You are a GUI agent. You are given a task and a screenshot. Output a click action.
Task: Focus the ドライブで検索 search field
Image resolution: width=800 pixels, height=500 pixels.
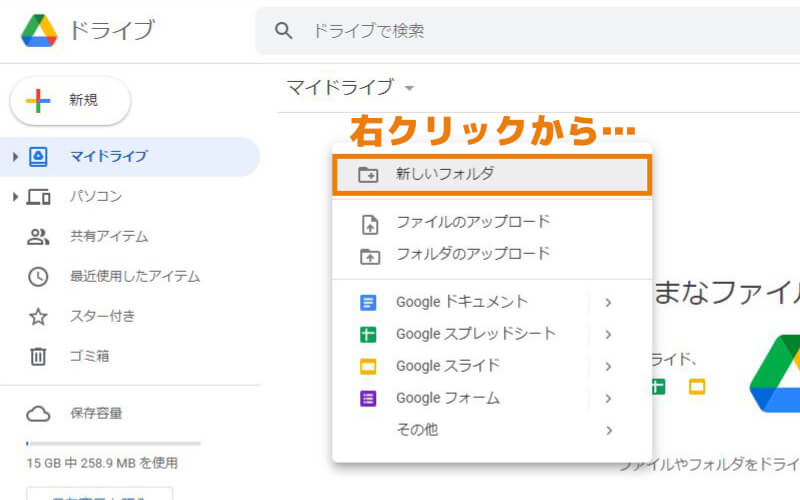pyautogui.click(x=528, y=31)
